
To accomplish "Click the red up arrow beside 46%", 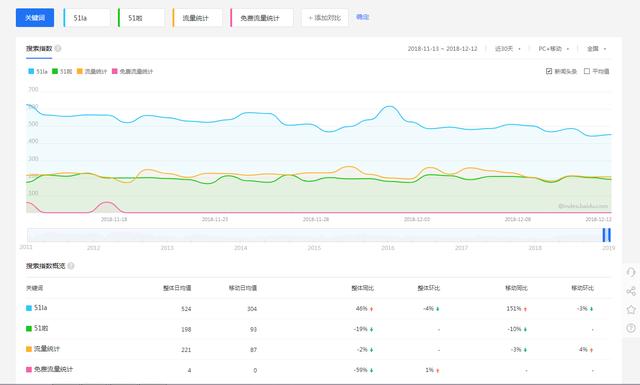I will 371,309.
